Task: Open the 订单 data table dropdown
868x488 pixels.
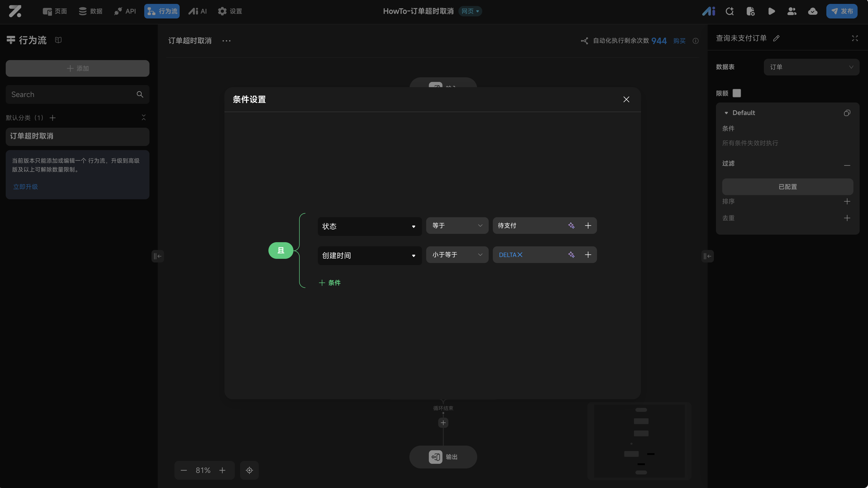Action: [811, 67]
